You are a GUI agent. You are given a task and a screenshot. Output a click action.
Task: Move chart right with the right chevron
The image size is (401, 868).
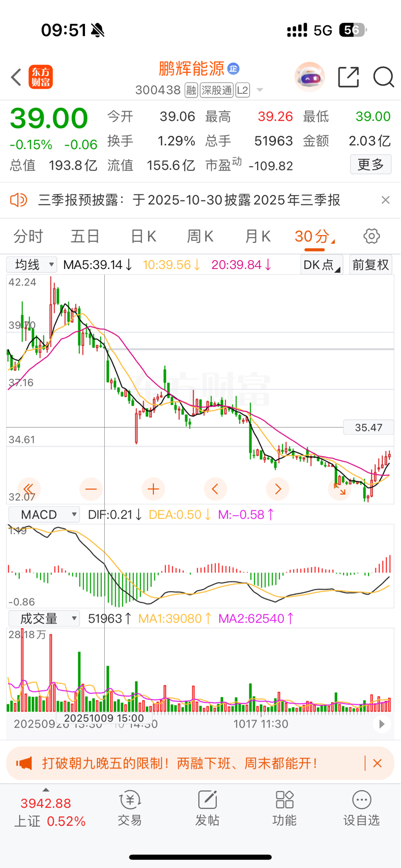tap(277, 489)
